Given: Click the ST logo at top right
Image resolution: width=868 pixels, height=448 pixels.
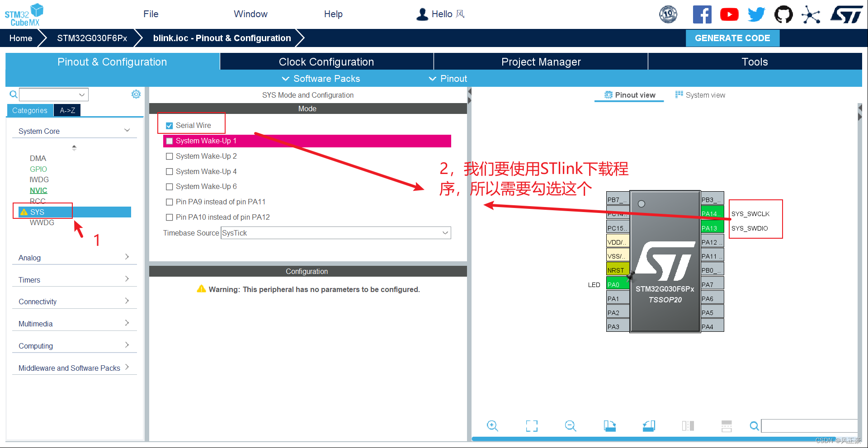Looking at the screenshot, I should 846,14.
